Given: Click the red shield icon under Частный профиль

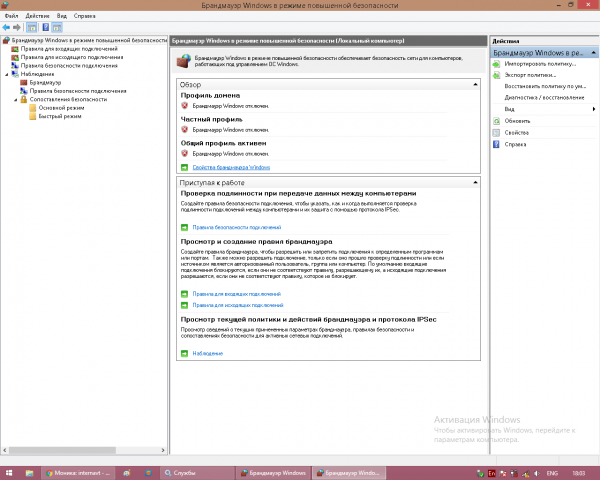Looking at the screenshot, I should click(x=184, y=129).
